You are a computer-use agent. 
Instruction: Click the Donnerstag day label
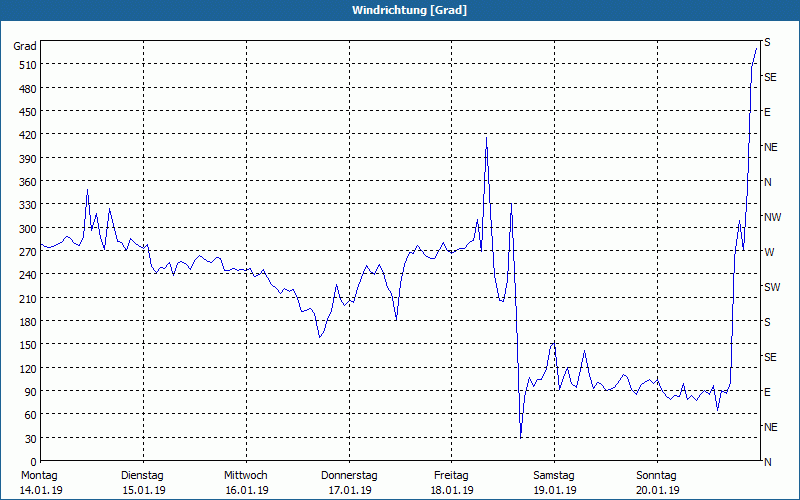coord(349,476)
